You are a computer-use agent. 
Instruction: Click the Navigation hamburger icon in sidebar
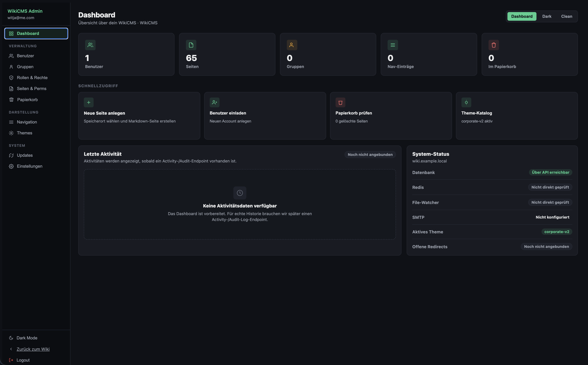(x=11, y=122)
